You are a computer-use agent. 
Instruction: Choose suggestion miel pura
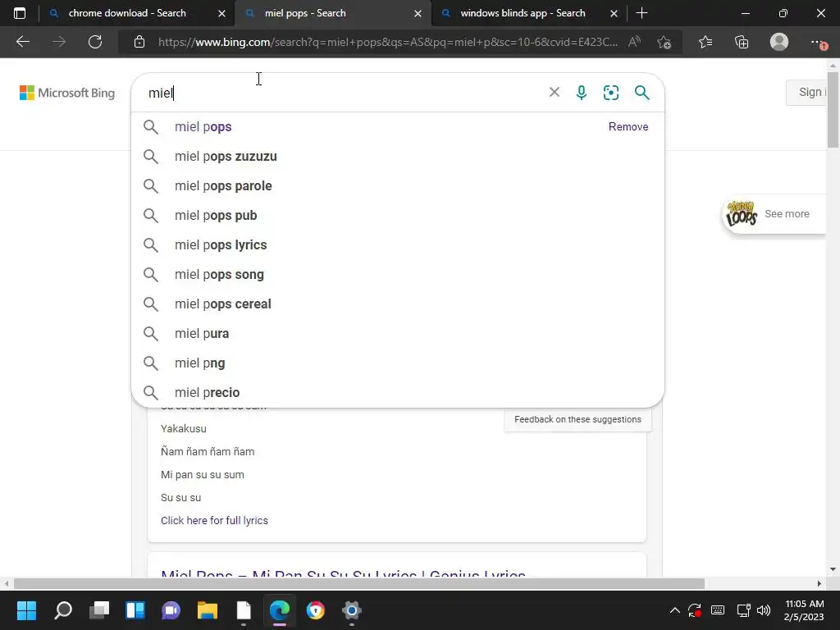tap(398, 333)
